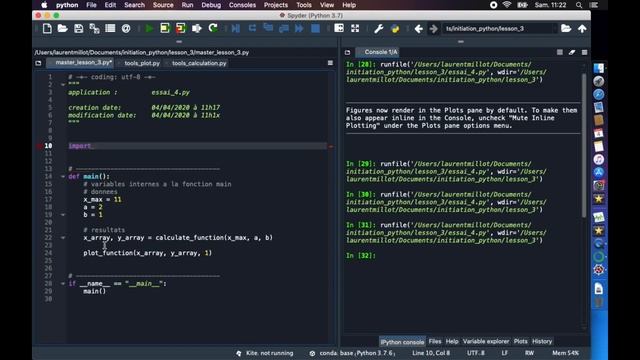
Task: Open the Source menu
Action: [x=163, y=5]
